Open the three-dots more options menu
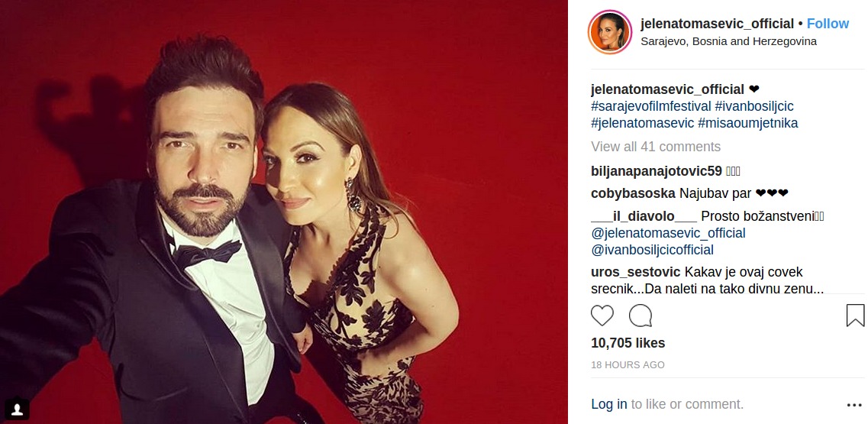868x424 pixels. tap(854, 405)
